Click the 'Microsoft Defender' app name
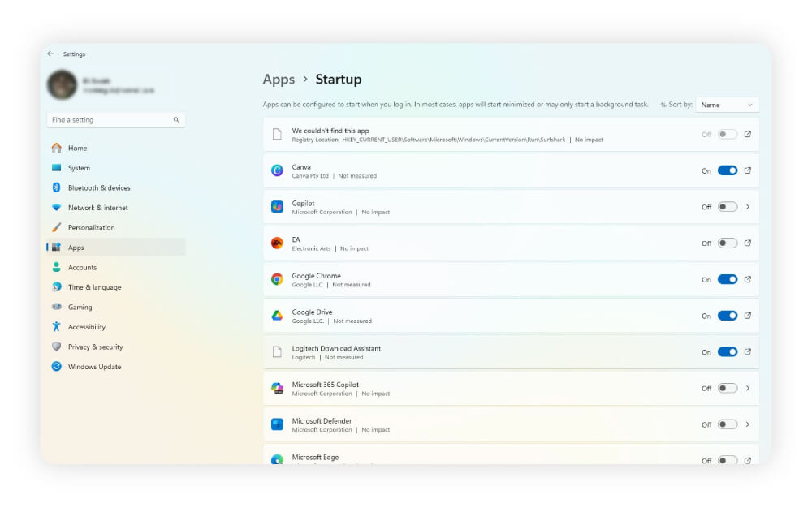The image size is (812, 508). pyautogui.click(x=322, y=420)
